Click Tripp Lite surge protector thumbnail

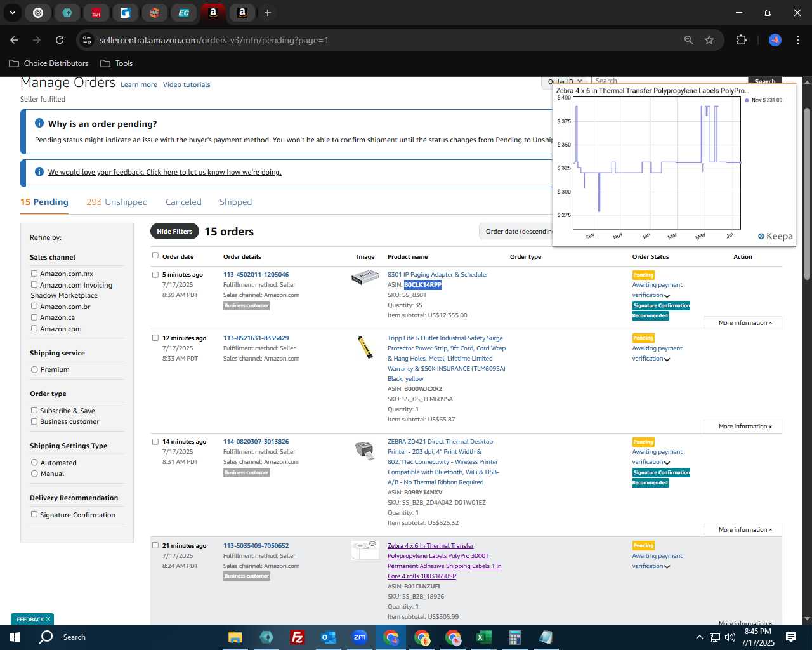pyautogui.click(x=365, y=347)
